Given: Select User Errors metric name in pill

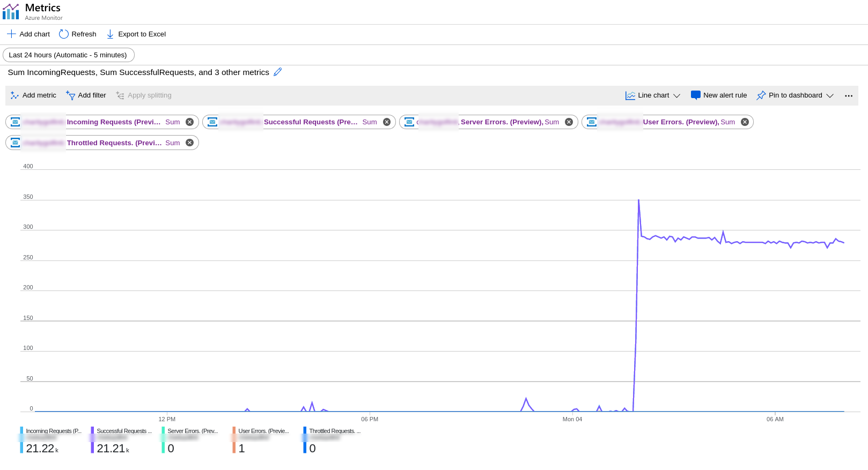Looking at the screenshot, I should click(x=681, y=122).
